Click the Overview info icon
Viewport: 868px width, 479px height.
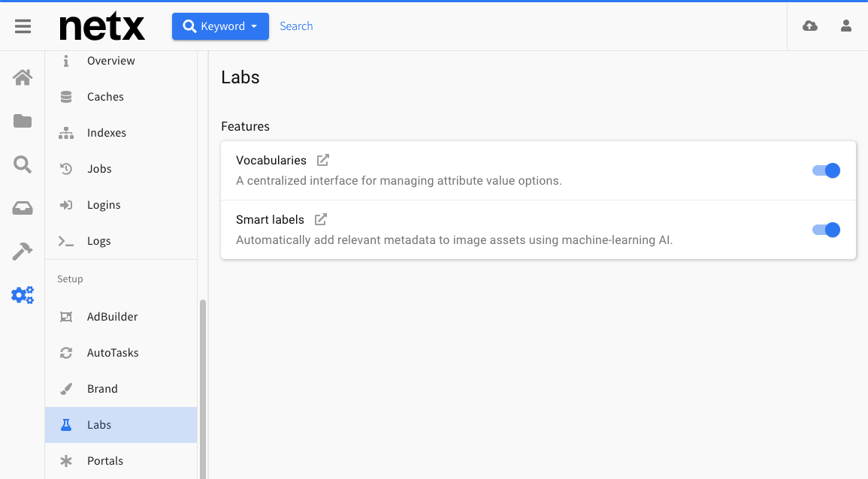[66, 61]
